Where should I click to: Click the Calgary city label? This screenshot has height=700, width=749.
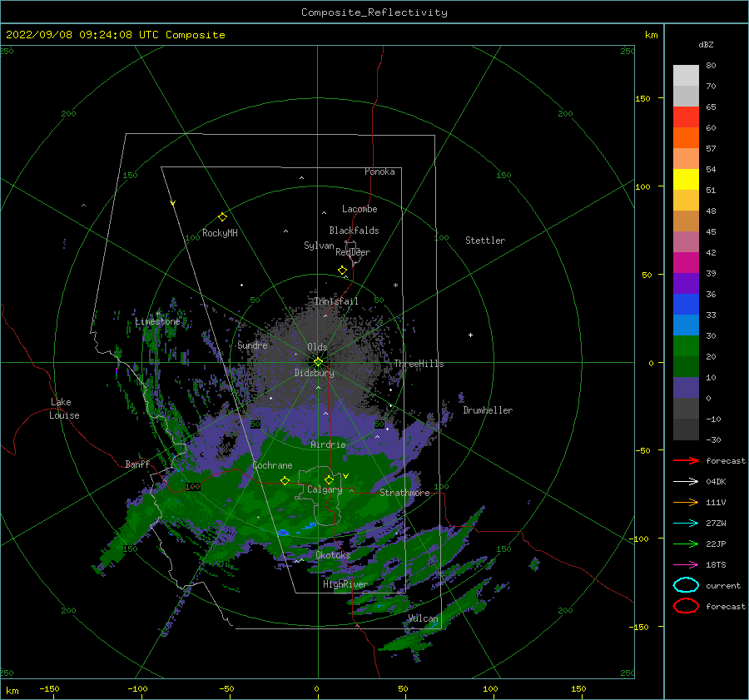[x=325, y=489]
